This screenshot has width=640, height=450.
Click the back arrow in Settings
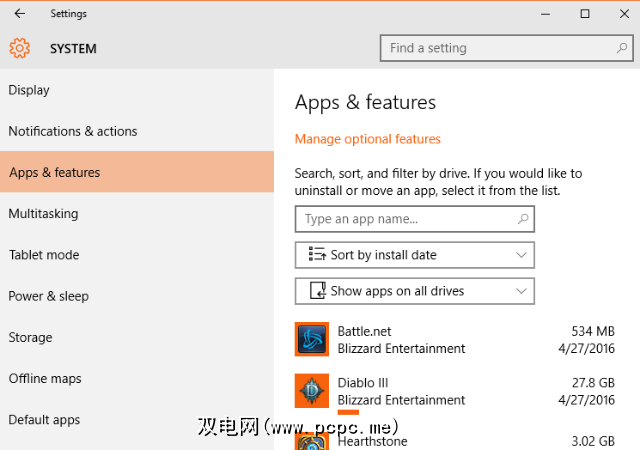pos(20,14)
